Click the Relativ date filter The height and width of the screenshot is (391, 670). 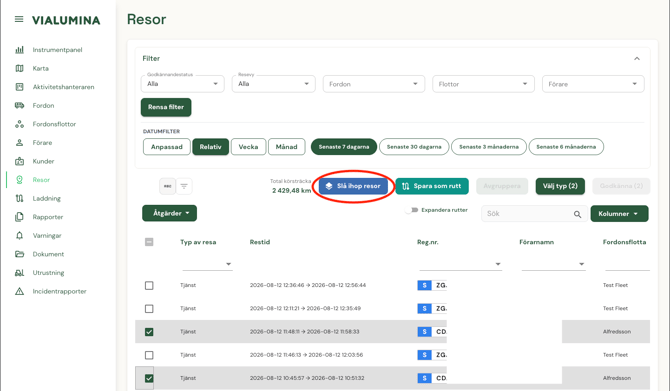(210, 147)
